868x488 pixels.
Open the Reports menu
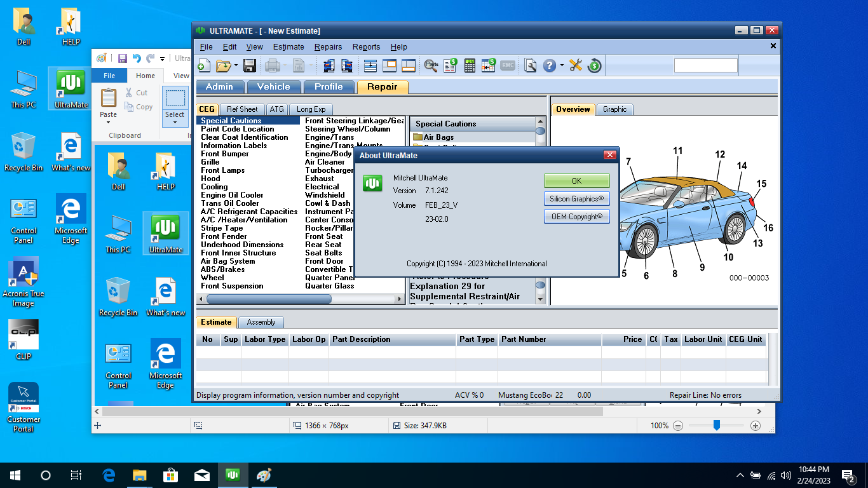[x=366, y=46]
